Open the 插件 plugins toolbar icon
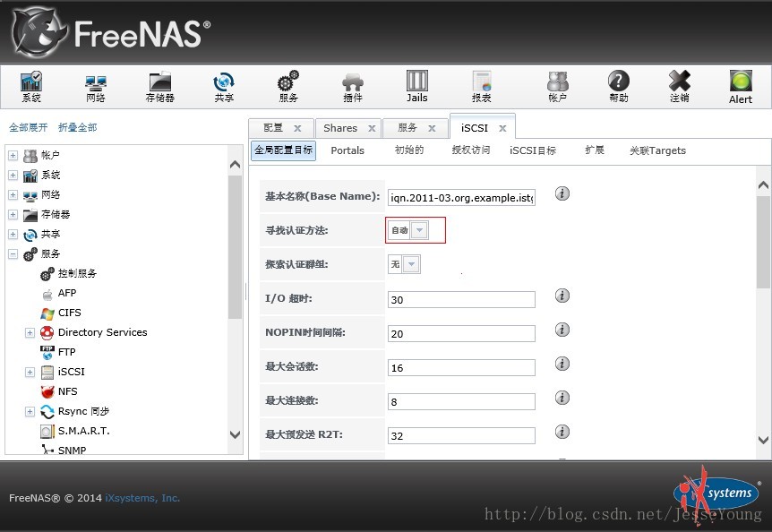Viewport: 772px width, 532px height. point(353,87)
